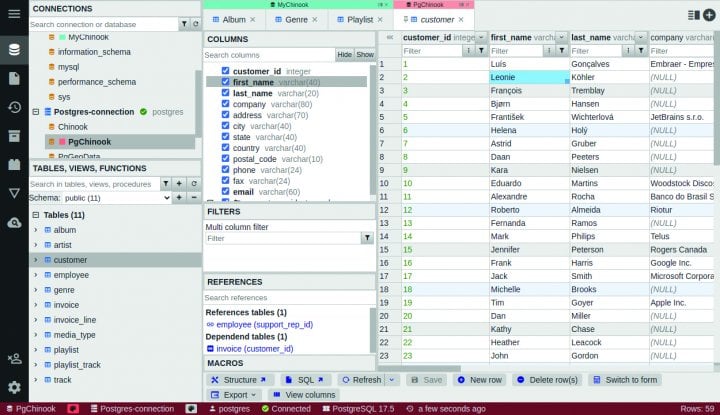
Task: Refresh the connections list
Action: 196,24
